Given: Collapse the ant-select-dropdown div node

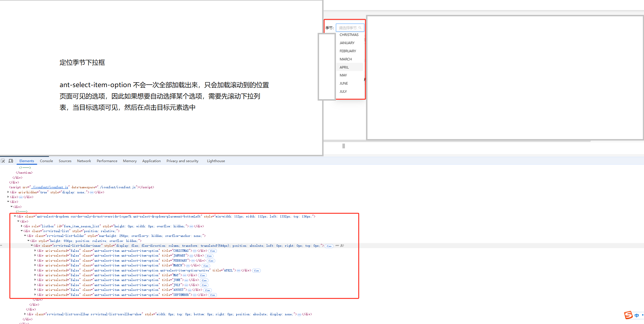Looking at the screenshot, I should pyautogui.click(x=15, y=216).
